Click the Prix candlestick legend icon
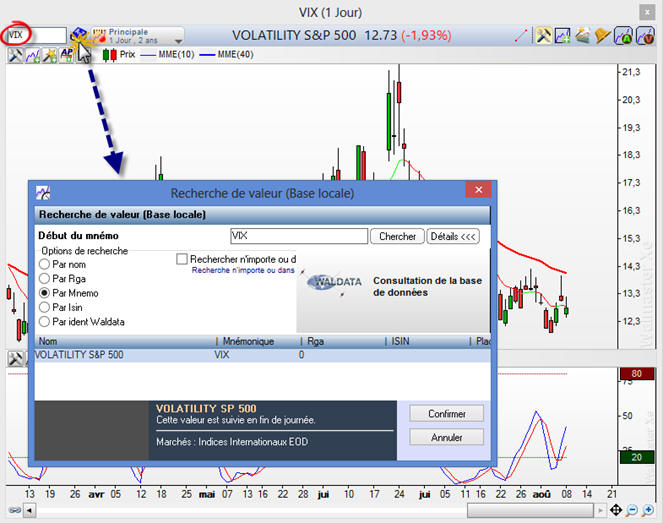This screenshot has height=523, width=663. tap(110, 55)
